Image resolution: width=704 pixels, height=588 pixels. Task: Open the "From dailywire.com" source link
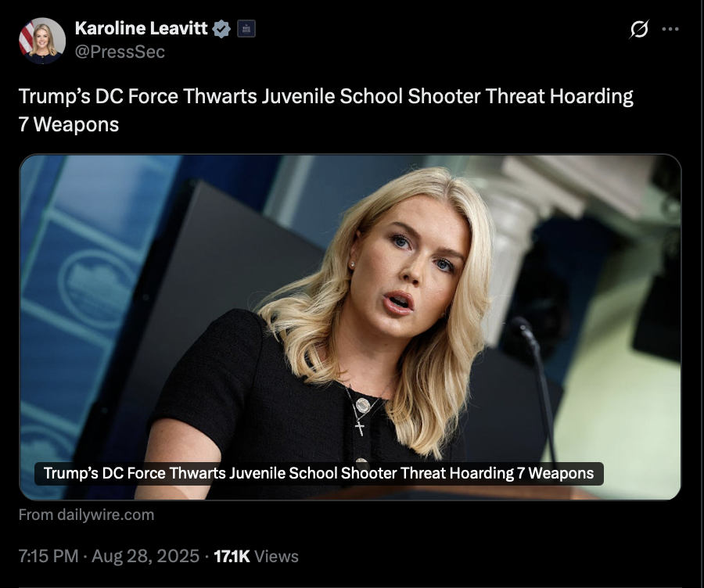(x=86, y=514)
